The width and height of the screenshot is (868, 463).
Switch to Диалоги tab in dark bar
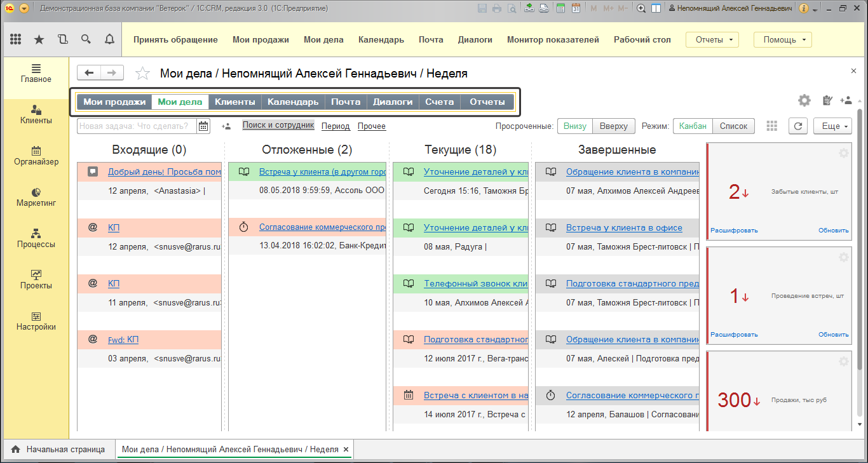(393, 102)
